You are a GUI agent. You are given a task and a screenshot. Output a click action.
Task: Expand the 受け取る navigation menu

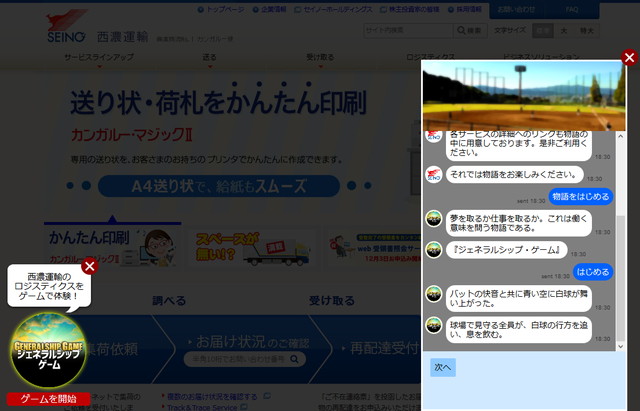click(x=320, y=58)
